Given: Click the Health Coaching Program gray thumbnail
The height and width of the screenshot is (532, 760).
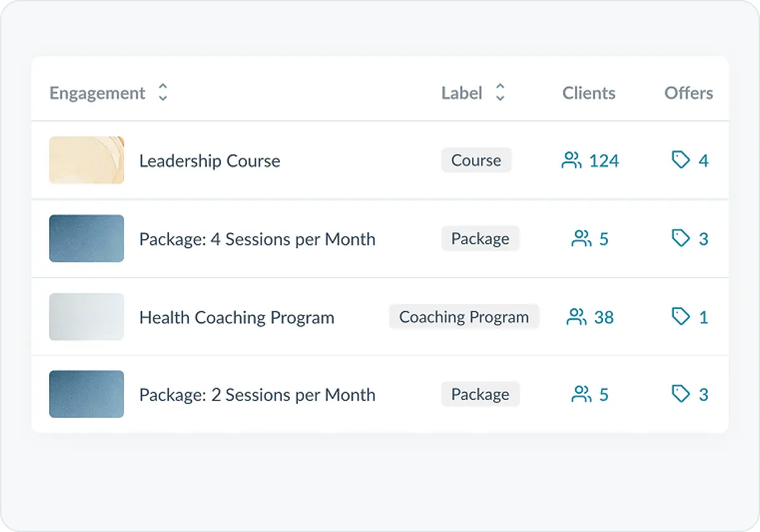Looking at the screenshot, I should pos(87,317).
